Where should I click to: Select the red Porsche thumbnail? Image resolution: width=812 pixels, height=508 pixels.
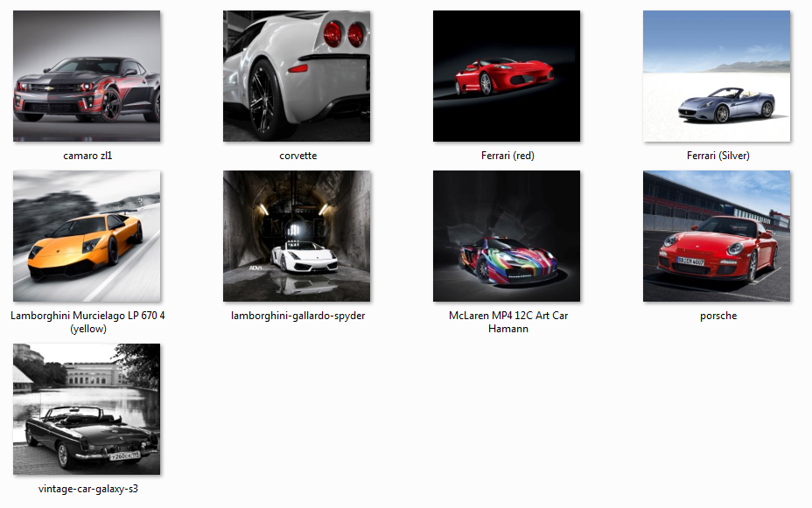point(717,236)
